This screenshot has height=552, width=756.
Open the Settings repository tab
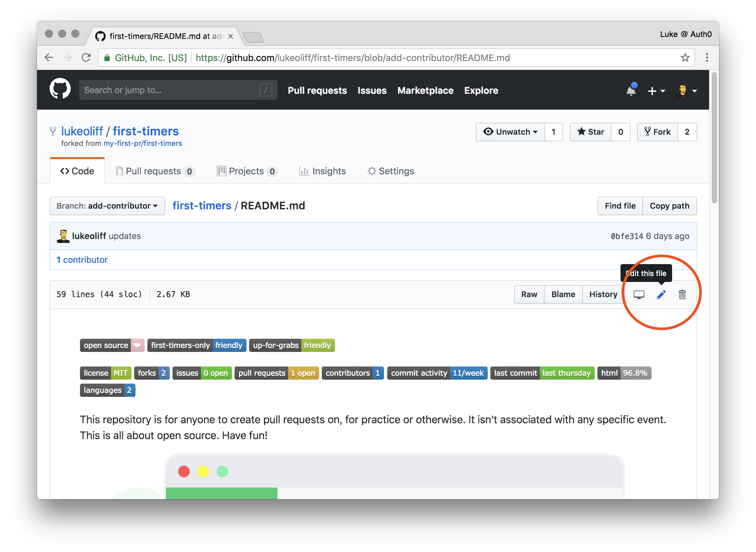pyautogui.click(x=391, y=171)
